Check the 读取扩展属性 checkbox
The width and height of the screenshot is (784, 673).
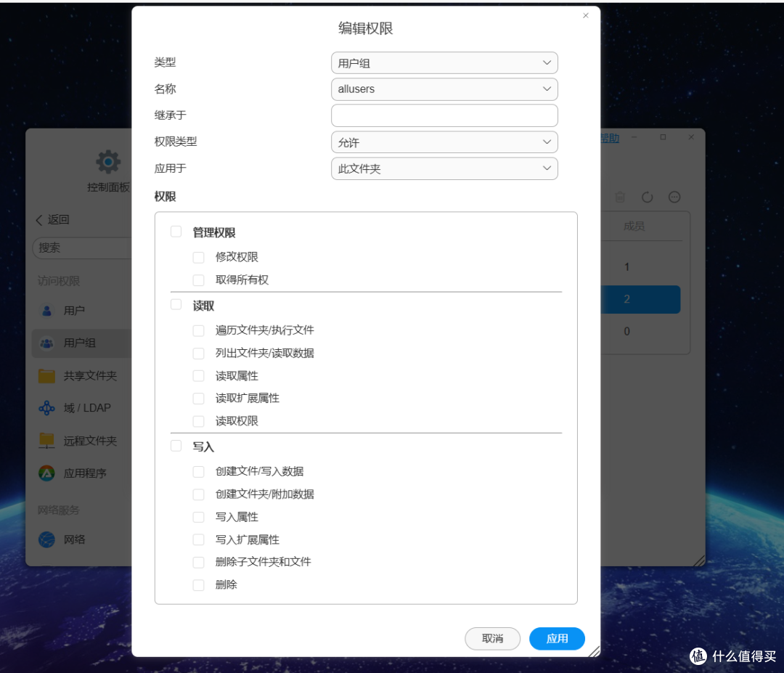point(198,399)
